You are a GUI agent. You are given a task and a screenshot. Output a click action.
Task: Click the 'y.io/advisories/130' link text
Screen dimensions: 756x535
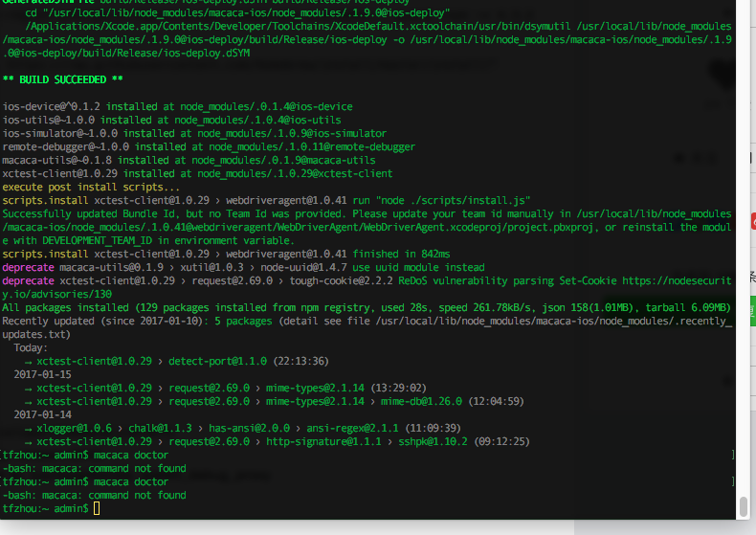pyautogui.click(x=56, y=294)
